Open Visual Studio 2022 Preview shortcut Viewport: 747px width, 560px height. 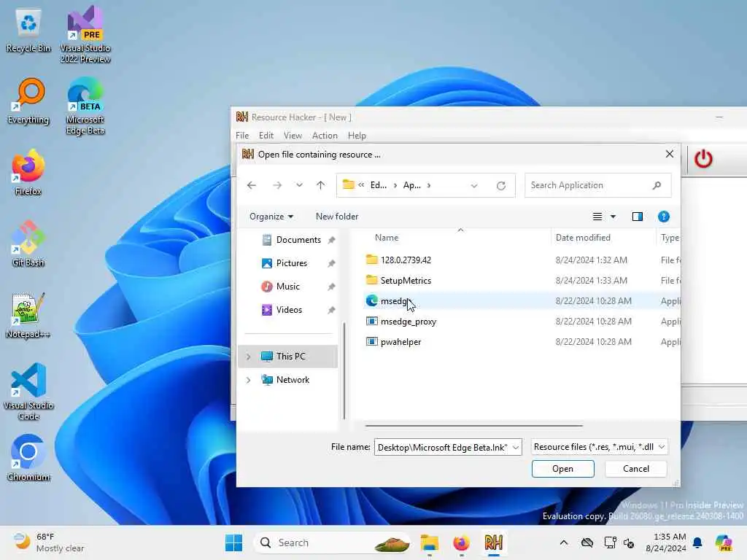point(85,34)
